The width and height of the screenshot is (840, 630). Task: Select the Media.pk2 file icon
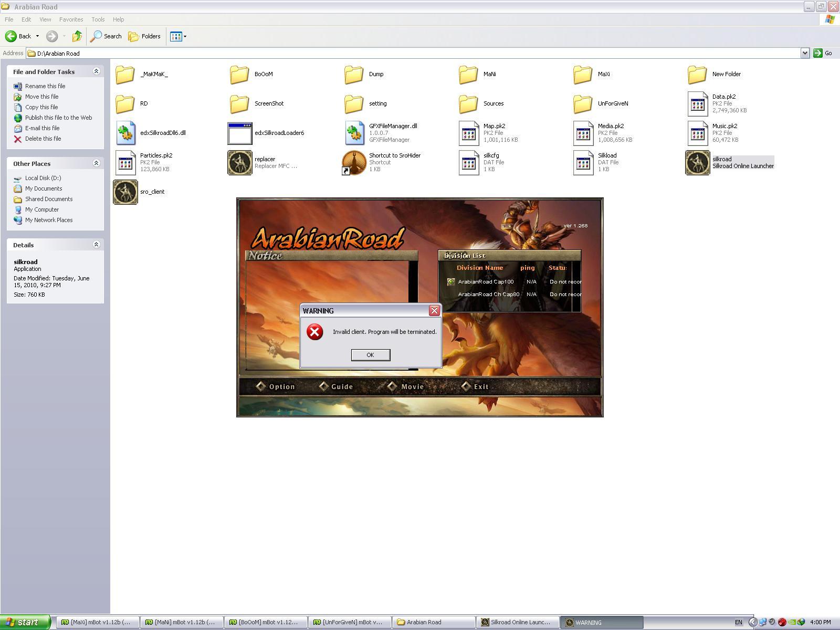(583, 133)
